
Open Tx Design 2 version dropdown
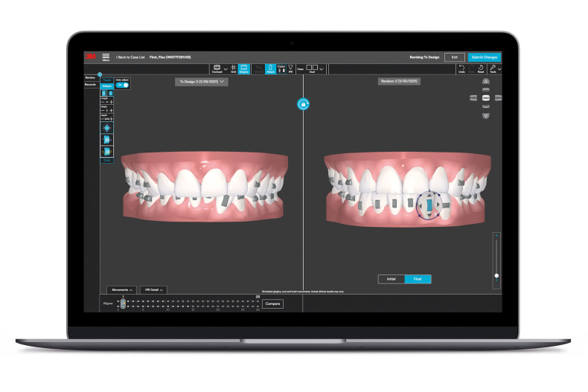pos(201,82)
